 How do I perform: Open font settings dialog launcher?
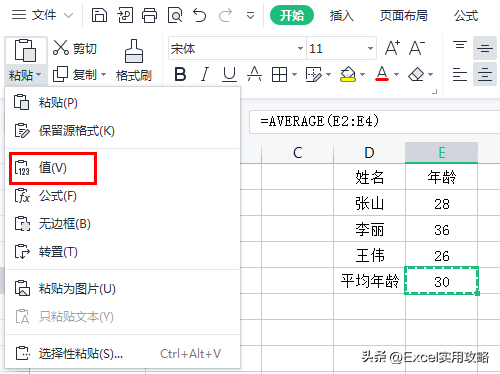pos(434,92)
